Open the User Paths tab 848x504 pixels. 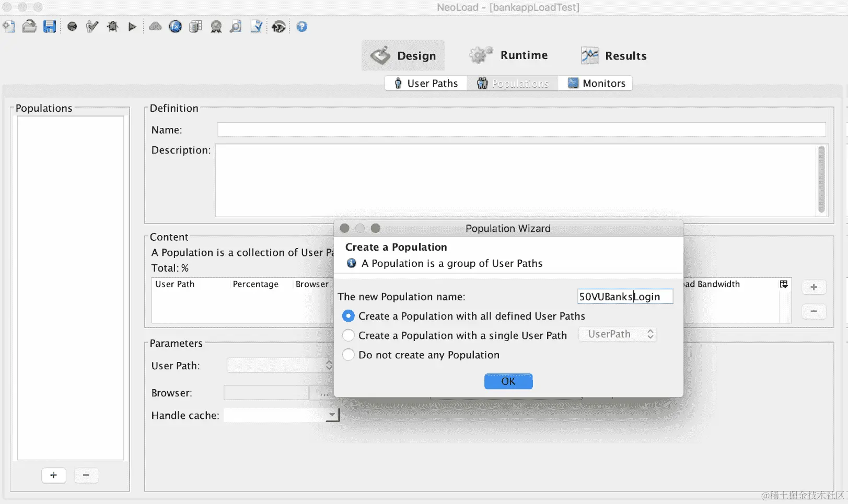click(x=426, y=84)
